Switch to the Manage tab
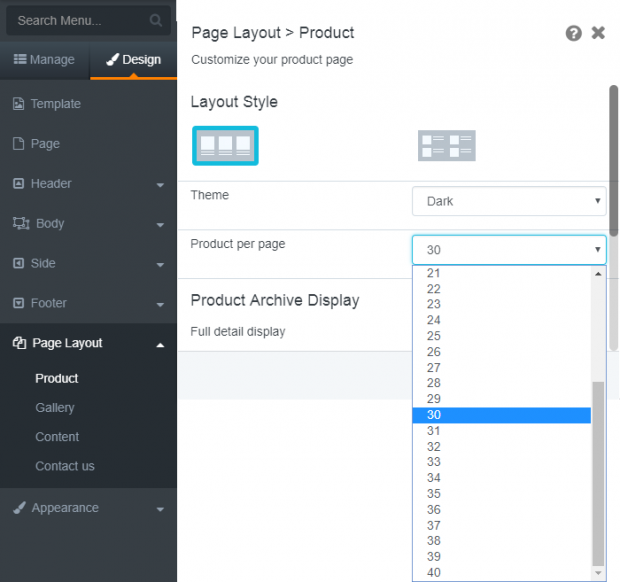Image resolution: width=620 pixels, height=582 pixels. [44, 59]
